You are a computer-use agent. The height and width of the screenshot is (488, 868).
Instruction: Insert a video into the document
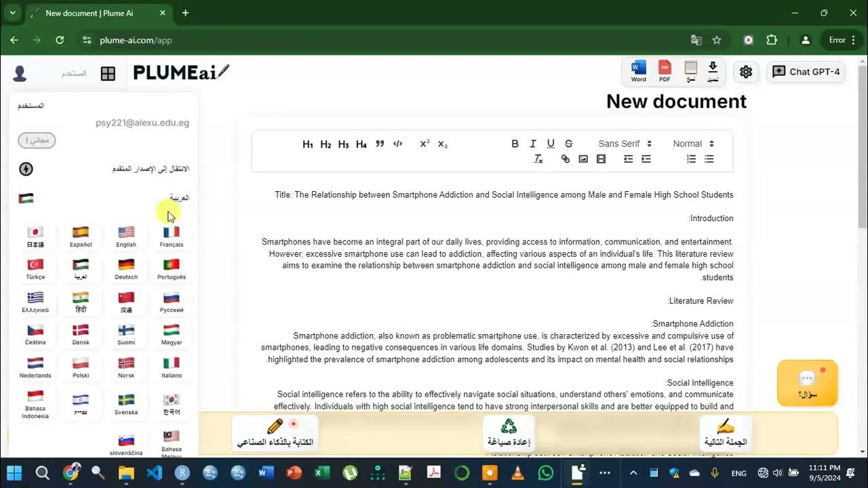coord(601,159)
